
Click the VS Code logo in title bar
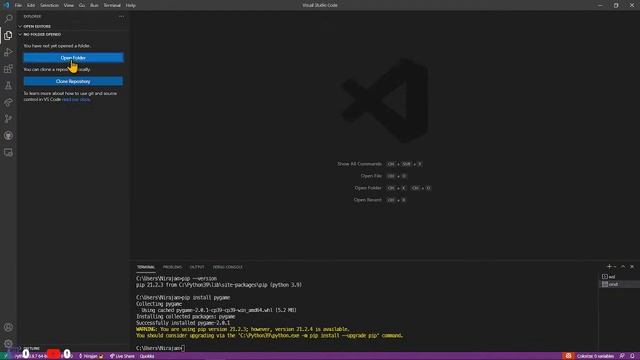[6, 5]
